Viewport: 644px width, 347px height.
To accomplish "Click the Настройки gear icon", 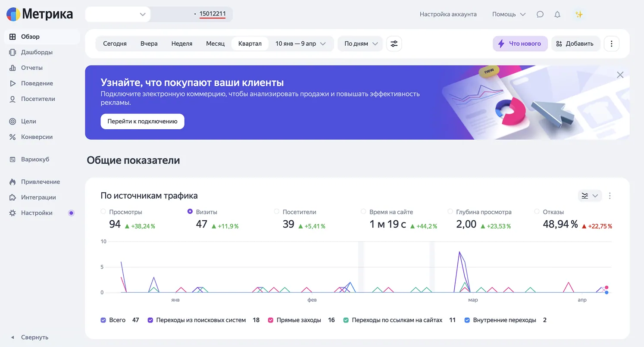I will [13, 213].
